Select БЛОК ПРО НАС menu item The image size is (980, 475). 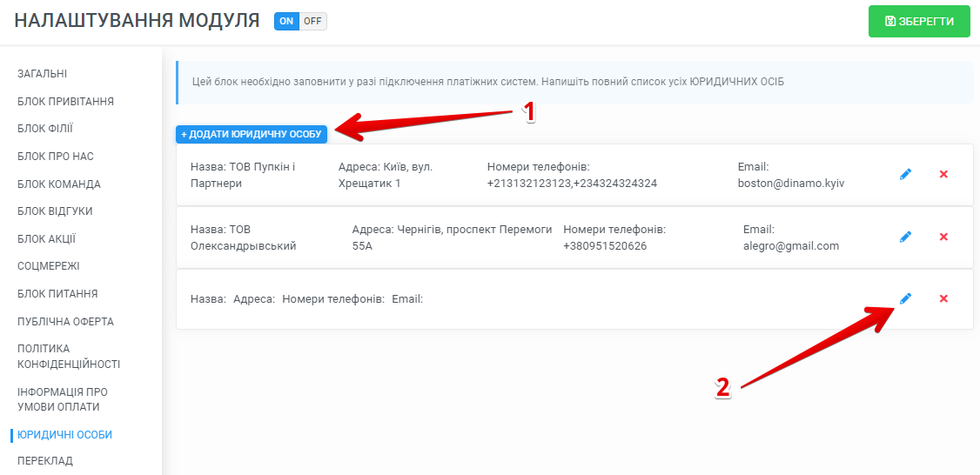pyautogui.click(x=56, y=157)
